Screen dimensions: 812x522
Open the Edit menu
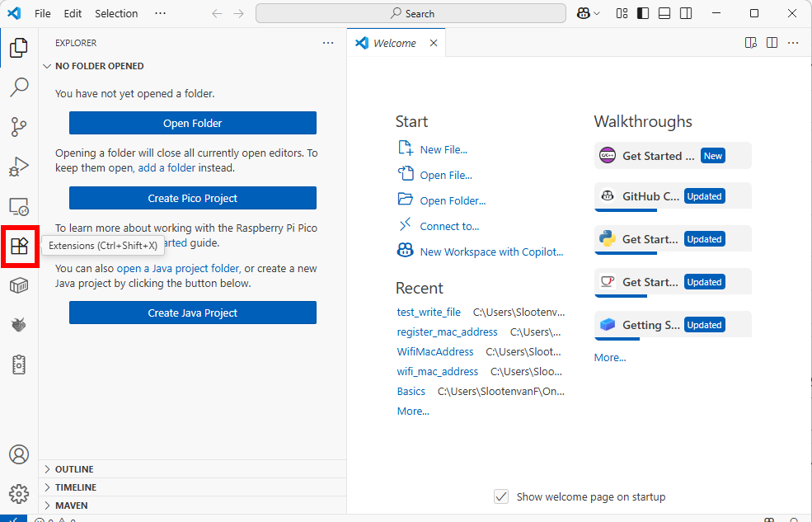pos(73,13)
